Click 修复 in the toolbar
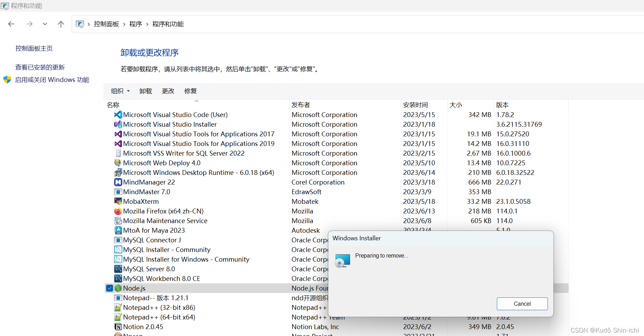Screen dimensions: 644x336 (191, 91)
